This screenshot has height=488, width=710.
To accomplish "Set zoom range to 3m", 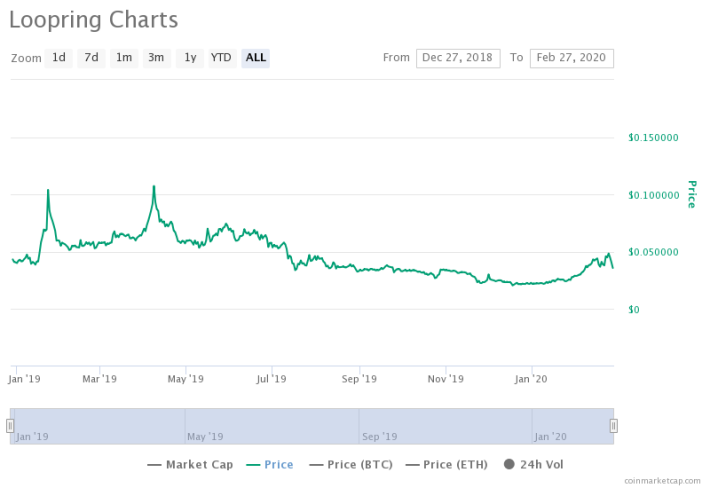I will pos(157,58).
